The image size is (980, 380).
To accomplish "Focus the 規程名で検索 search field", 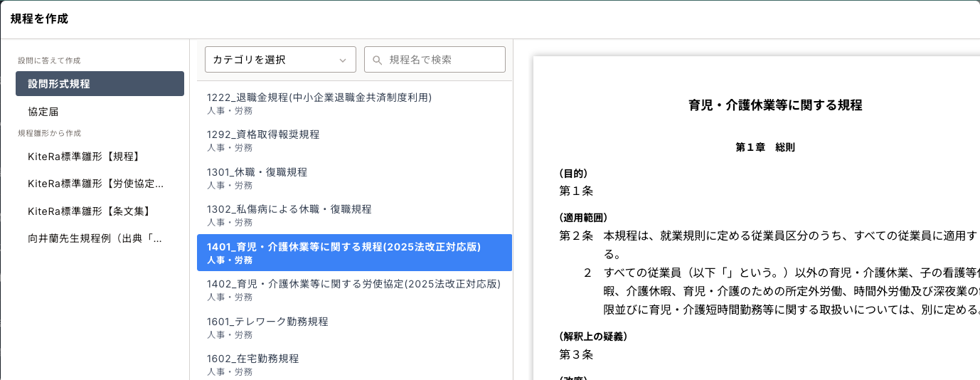I will pyautogui.click(x=442, y=60).
